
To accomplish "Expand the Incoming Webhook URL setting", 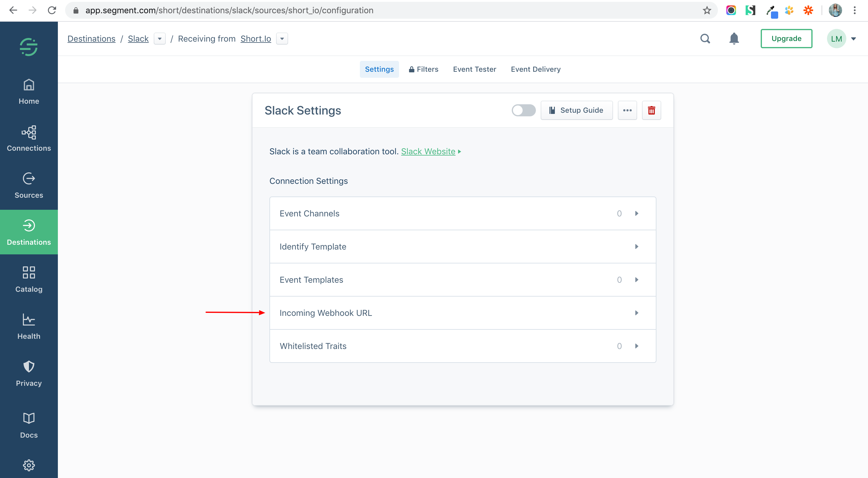I will click(x=462, y=313).
